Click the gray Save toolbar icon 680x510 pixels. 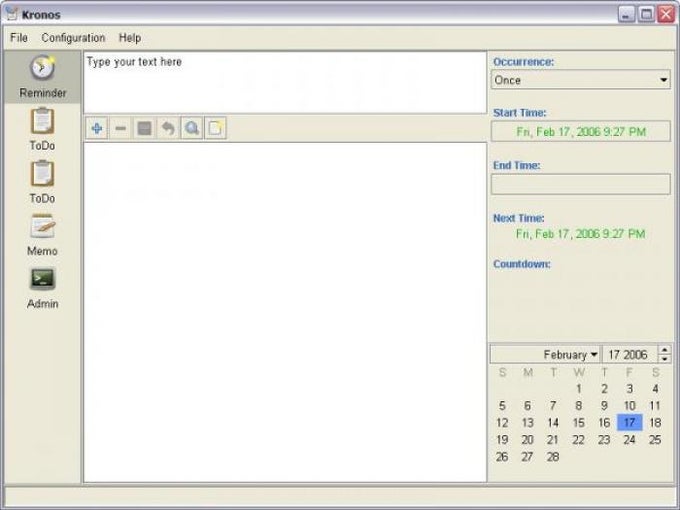144,128
